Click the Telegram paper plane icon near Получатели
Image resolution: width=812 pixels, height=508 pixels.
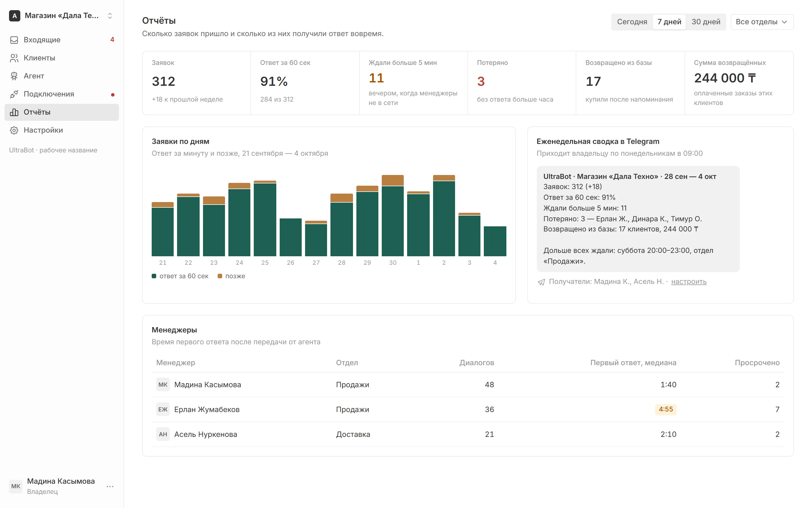click(x=541, y=282)
